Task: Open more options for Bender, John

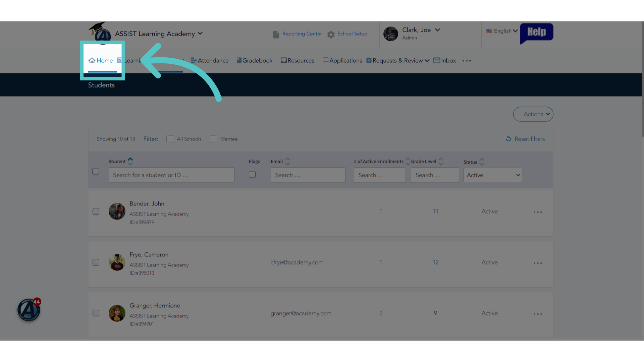Action: (x=538, y=212)
